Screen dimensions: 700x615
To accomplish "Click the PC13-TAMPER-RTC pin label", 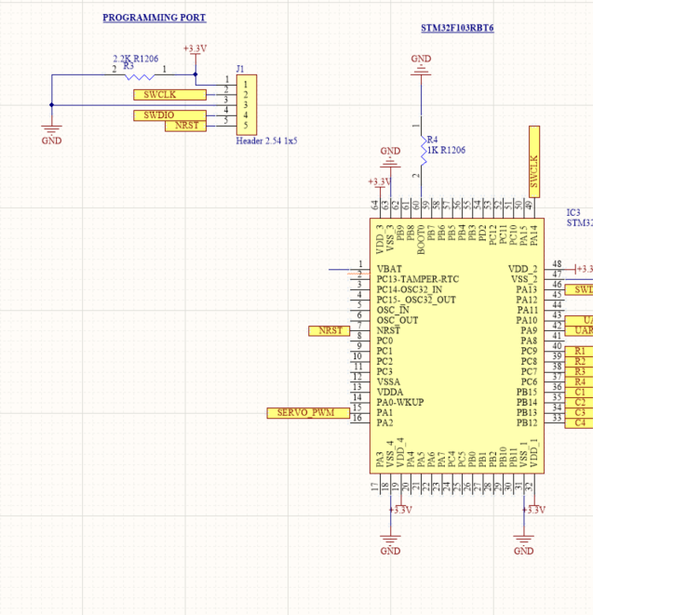I will pyautogui.click(x=417, y=279).
